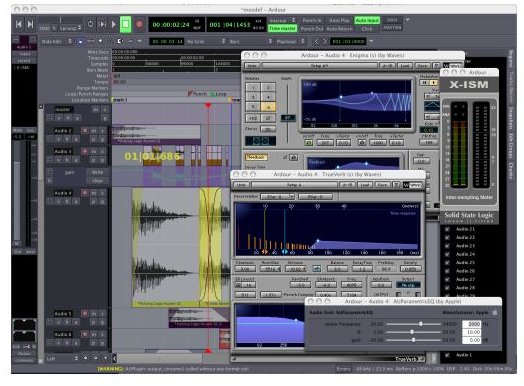
Task: Toggle the Auto Input button
Action: (x=367, y=21)
